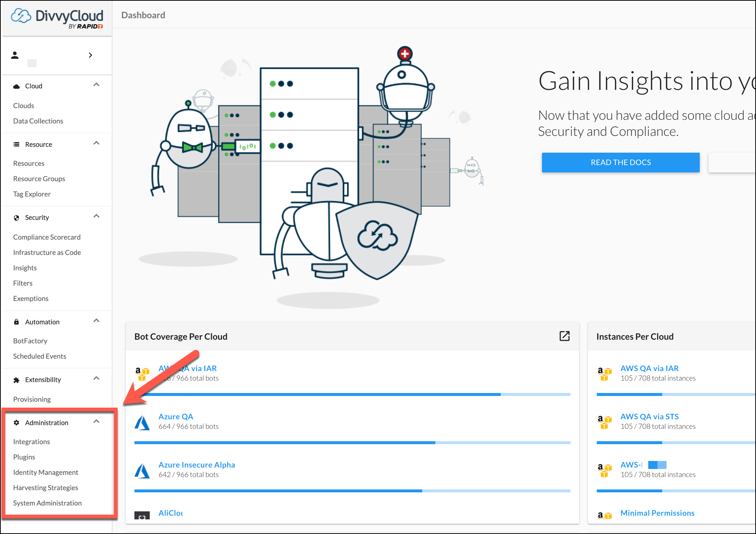Click the Administration gear icon
The height and width of the screenshot is (534, 756).
point(16,423)
